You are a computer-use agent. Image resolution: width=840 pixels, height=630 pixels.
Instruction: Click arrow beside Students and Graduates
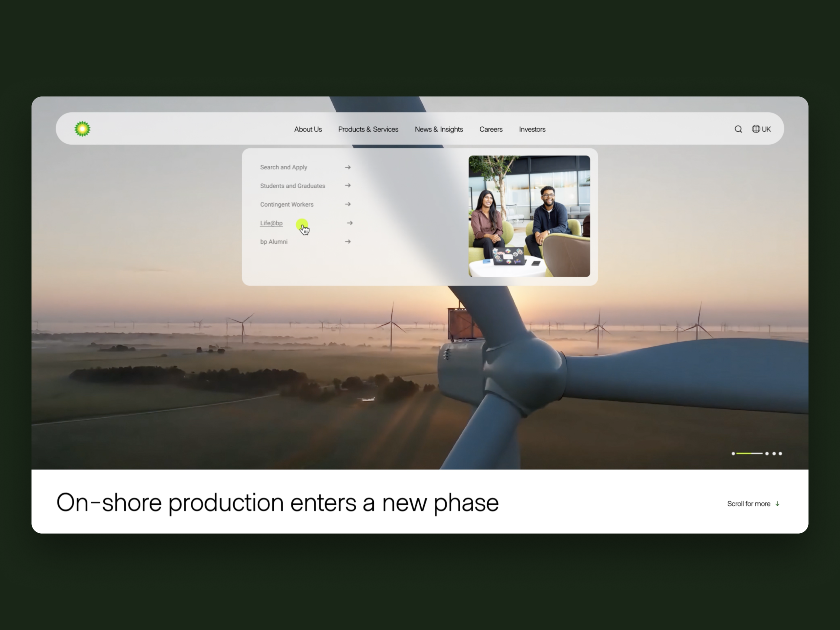(x=347, y=185)
